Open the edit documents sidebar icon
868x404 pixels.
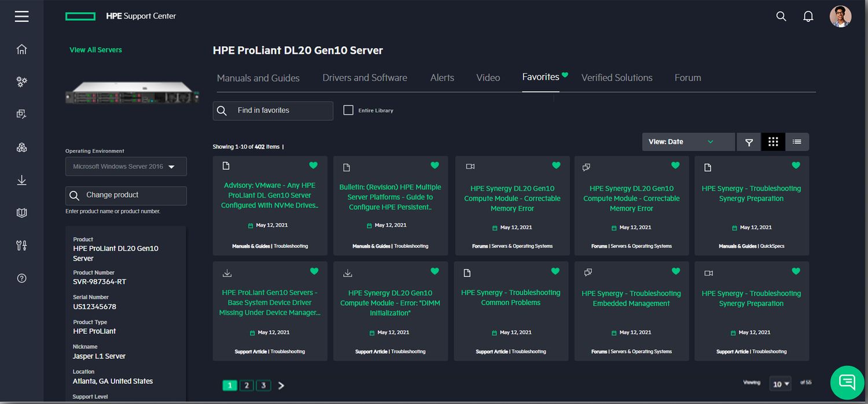22,114
